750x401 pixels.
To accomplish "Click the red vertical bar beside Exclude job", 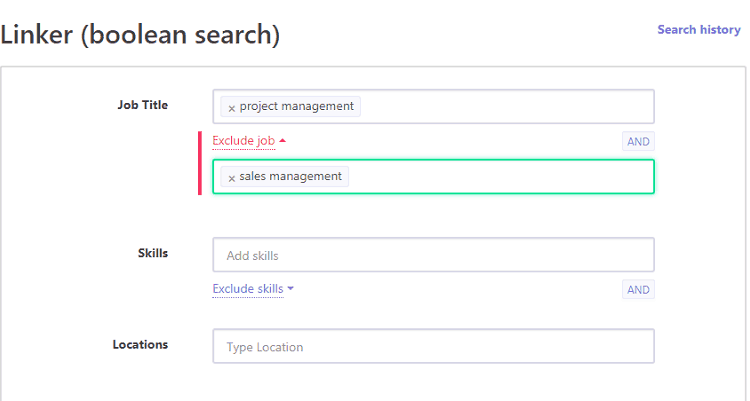I will (200, 163).
